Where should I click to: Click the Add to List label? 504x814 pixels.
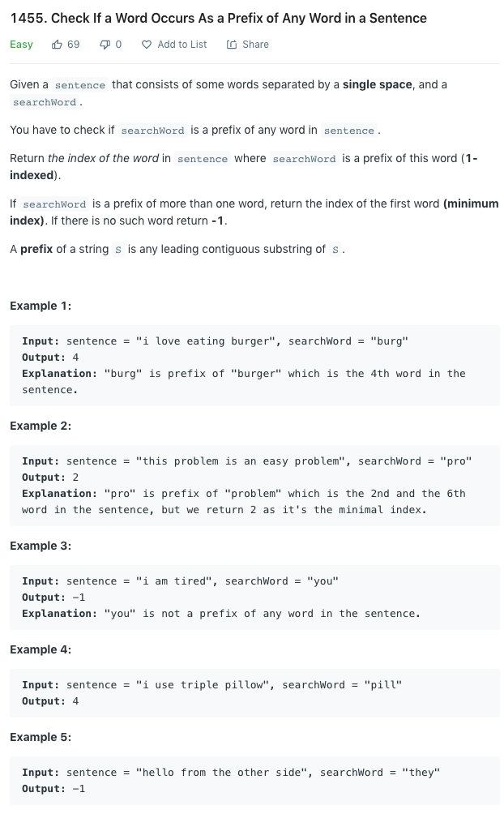pyautogui.click(x=182, y=45)
